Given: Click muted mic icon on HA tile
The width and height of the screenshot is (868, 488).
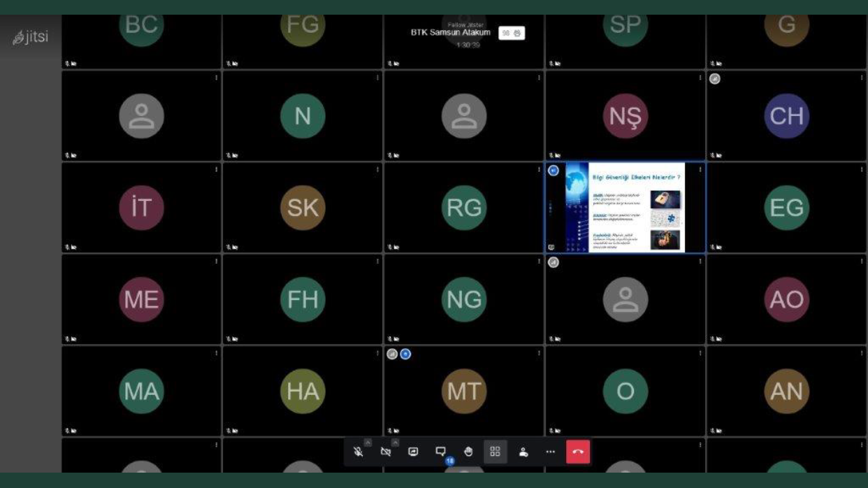Looking at the screenshot, I should 229,431.
